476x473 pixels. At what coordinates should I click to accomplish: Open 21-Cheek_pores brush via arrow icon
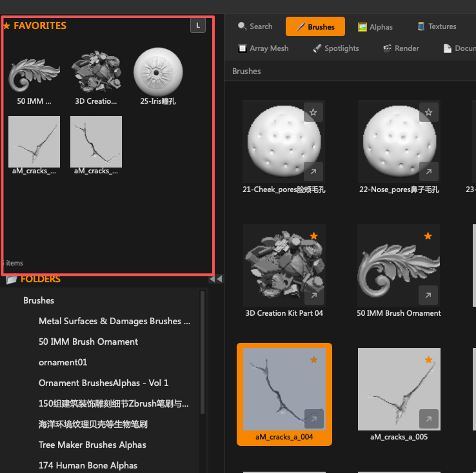313,171
